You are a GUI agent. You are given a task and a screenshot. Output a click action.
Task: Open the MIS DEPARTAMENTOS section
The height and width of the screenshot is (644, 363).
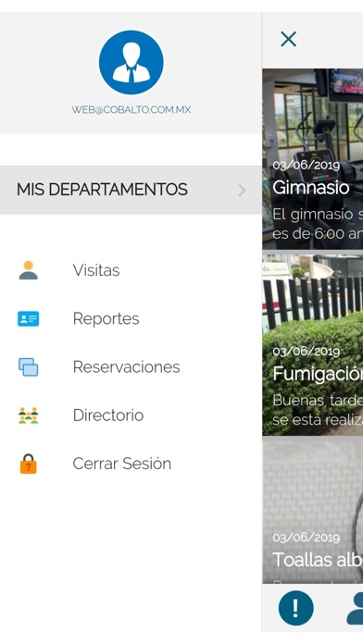point(131,190)
